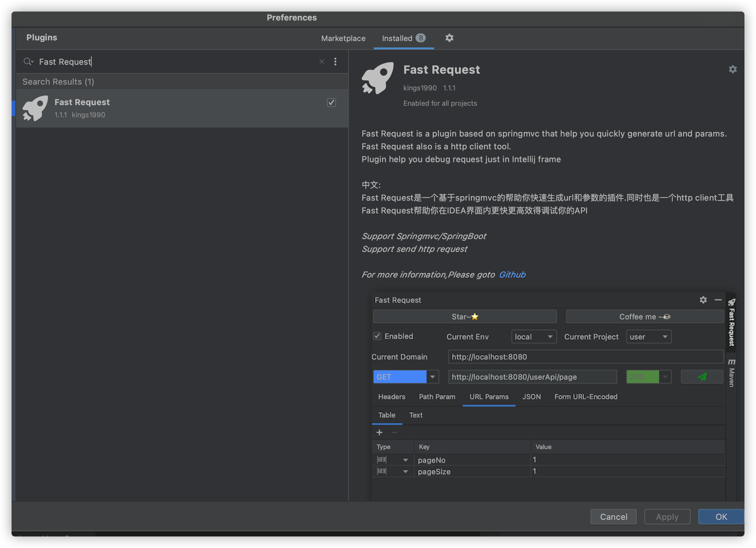Viewport: 756px width, 548px height.
Task: Click the blue GET method color box
Action: coord(400,377)
